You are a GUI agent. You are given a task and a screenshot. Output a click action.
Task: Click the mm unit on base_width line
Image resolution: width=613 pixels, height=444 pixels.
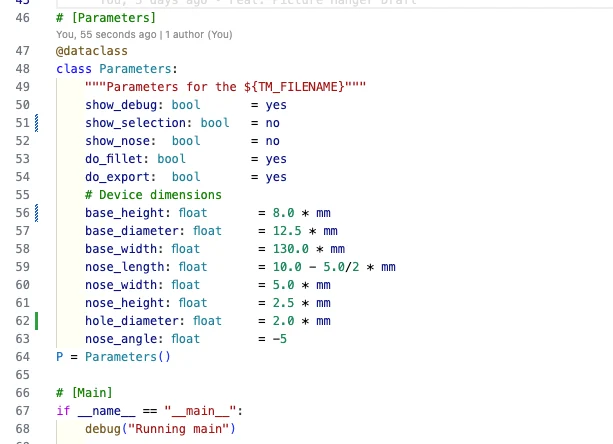[337, 249]
